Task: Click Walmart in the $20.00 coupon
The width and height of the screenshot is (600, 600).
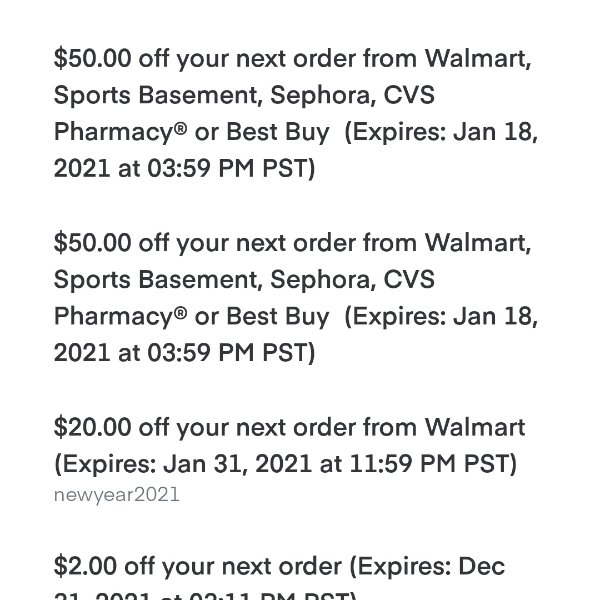Action: pyautogui.click(x=475, y=427)
